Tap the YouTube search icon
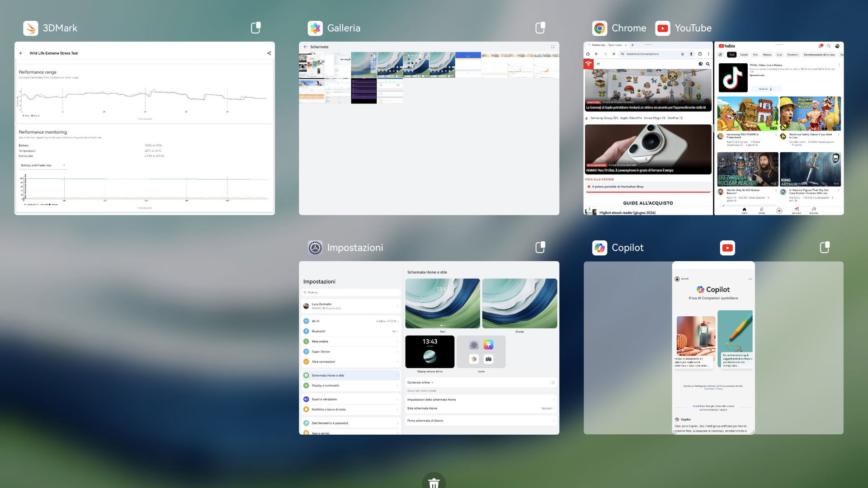The height and width of the screenshot is (488, 868). pos(829,46)
